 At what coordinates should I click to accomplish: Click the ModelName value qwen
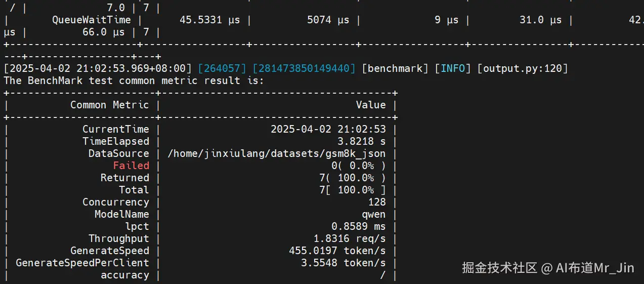click(374, 214)
